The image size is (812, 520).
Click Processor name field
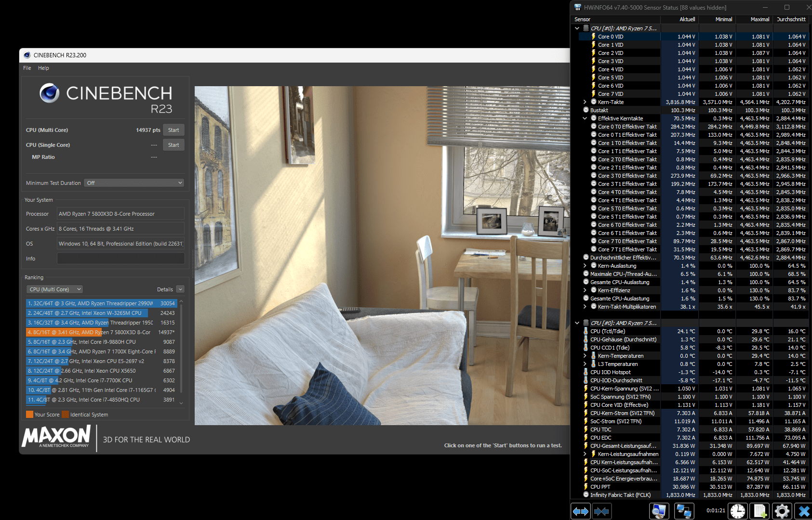click(x=120, y=214)
